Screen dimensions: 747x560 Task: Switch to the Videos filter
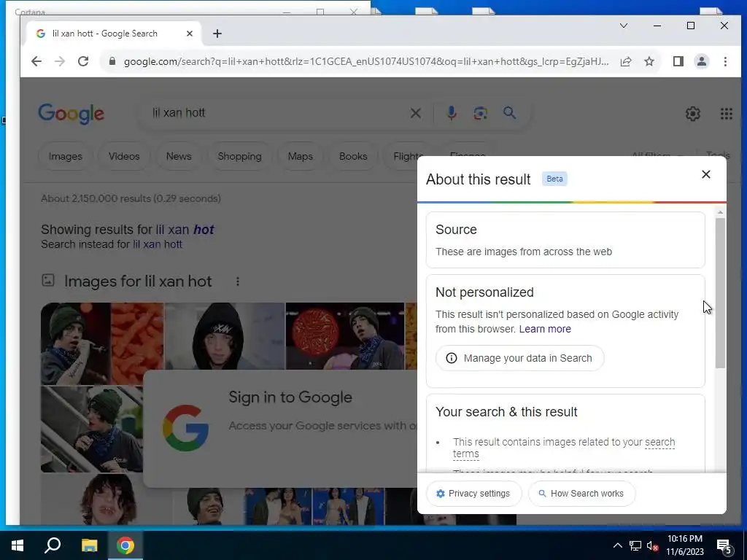[124, 156]
